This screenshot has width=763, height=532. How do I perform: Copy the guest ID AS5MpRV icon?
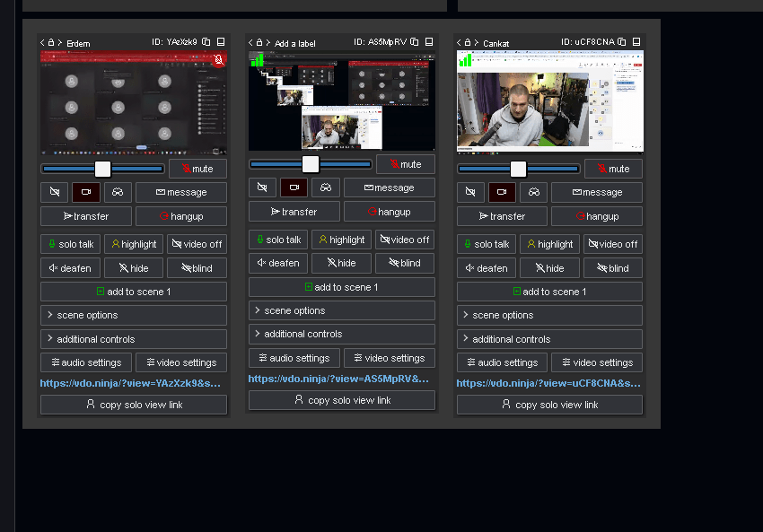click(x=415, y=42)
